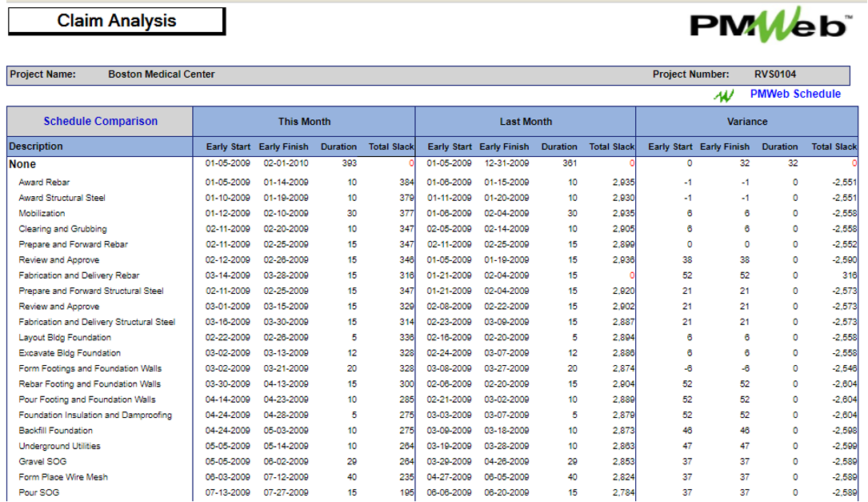Click Underground Utilities variance early start 47
This screenshot has height=502, width=868.
[687, 446]
